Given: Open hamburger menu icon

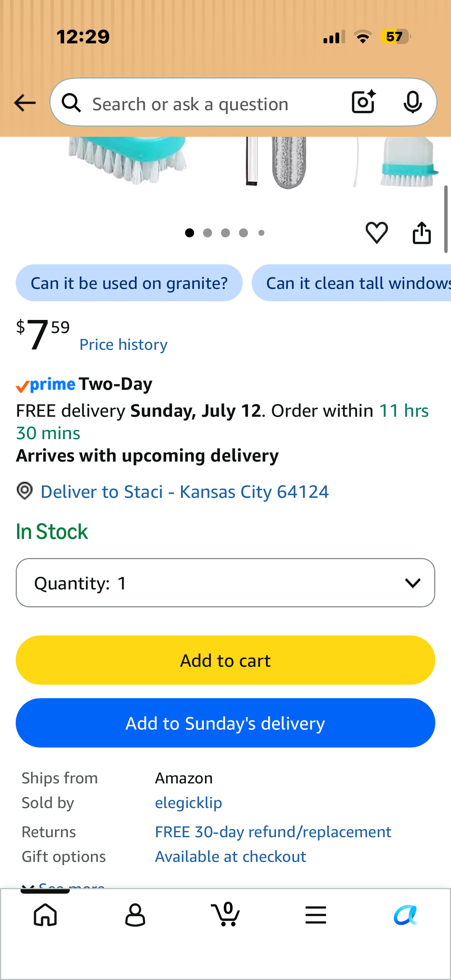Looking at the screenshot, I should (316, 915).
